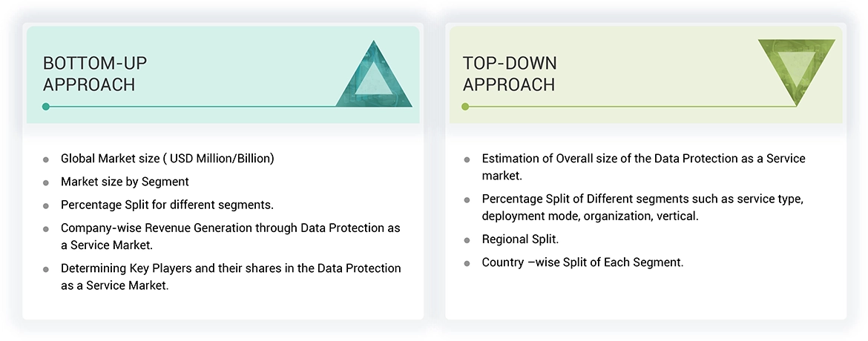The height and width of the screenshot is (341, 868).
Task: Click bullet next to Market size by Segment
Action: point(46,182)
